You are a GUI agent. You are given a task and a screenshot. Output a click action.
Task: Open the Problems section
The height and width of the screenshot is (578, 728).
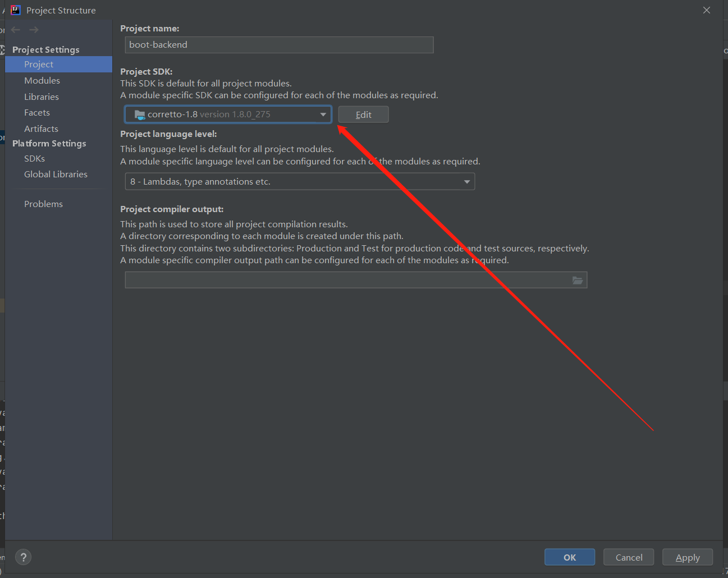[43, 204]
